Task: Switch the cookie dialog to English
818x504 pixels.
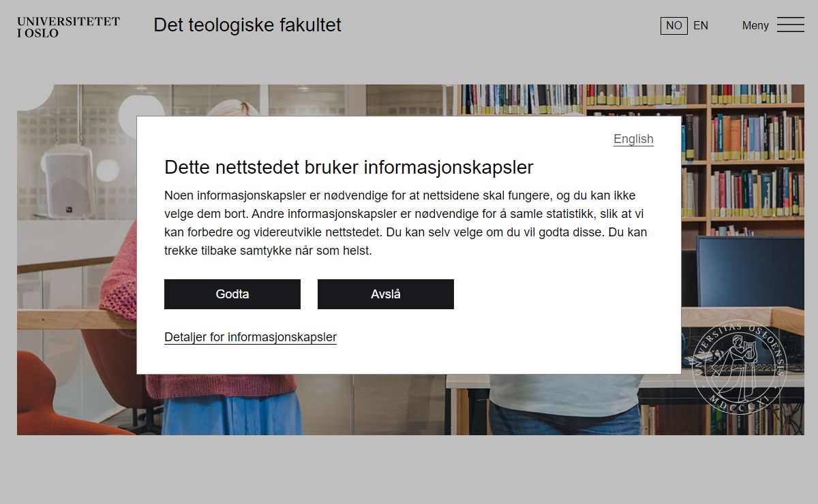Action: point(633,139)
